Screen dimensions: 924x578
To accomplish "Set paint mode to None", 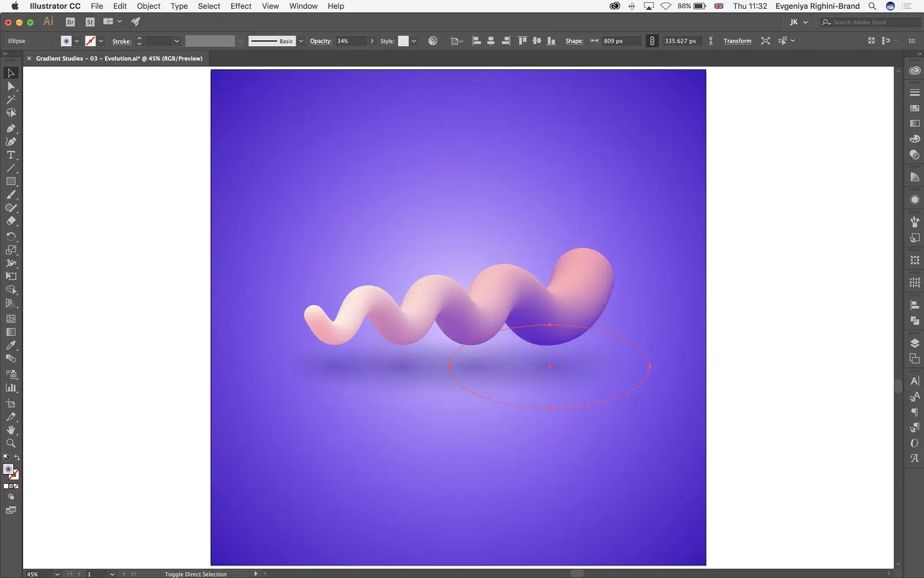I will pyautogui.click(x=16, y=487).
